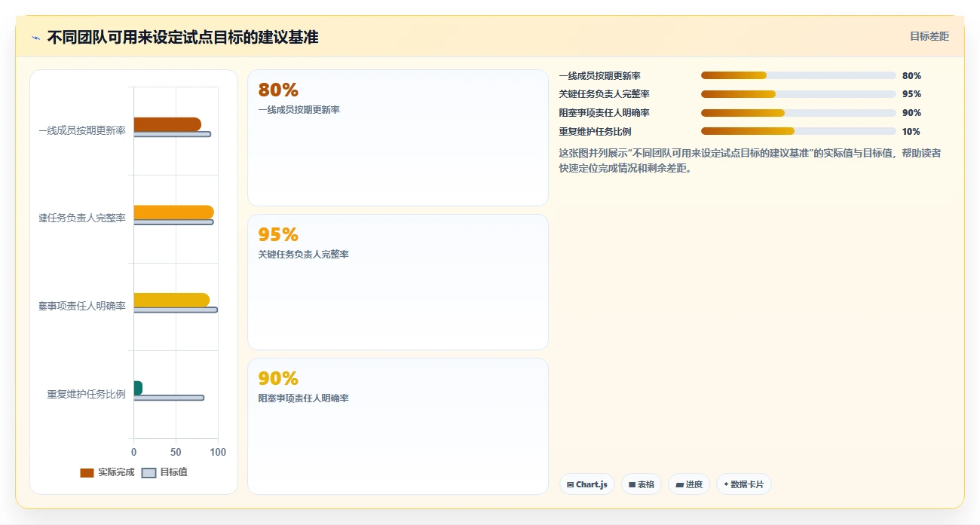Click the x-axis tick label 100
This screenshot has height=525, width=980.
click(218, 452)
